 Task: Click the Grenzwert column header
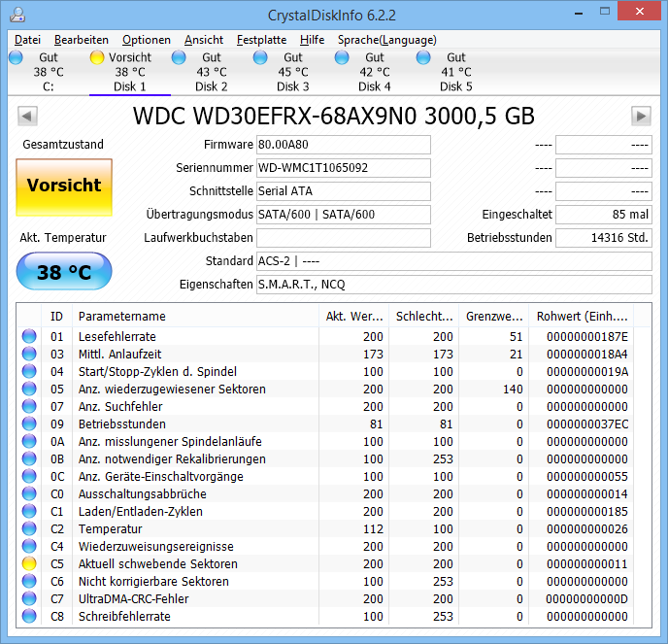pos(494,317)
